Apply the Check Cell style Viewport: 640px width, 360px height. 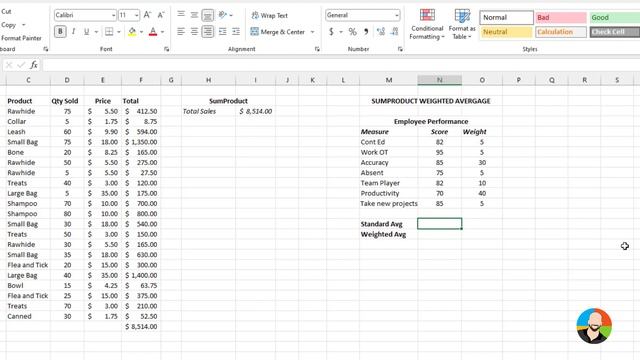(614, 32)
